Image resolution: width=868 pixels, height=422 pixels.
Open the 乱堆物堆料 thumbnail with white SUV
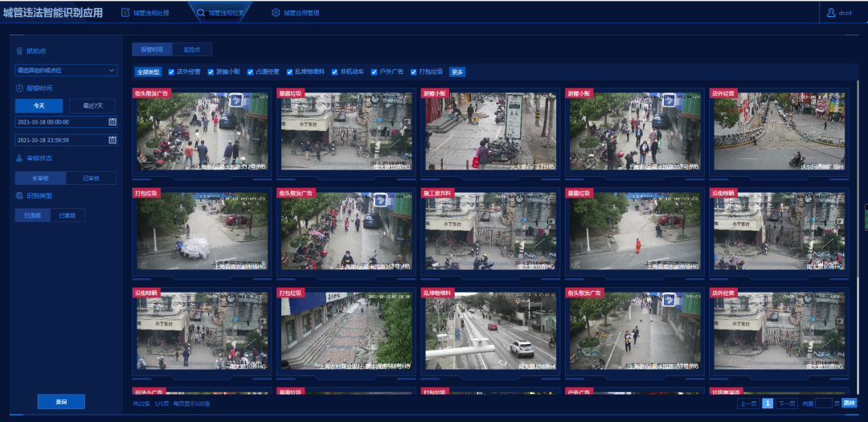pos(490,330)
